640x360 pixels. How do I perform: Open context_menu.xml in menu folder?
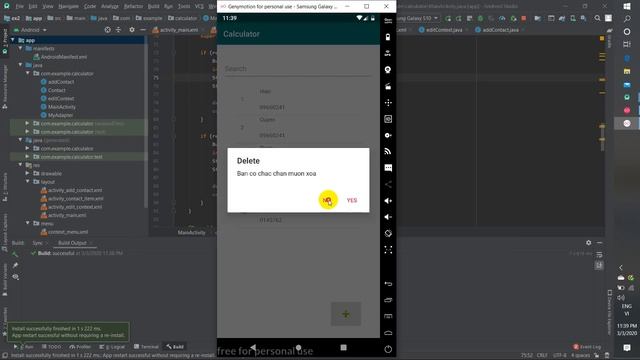[x=68, y=232]
